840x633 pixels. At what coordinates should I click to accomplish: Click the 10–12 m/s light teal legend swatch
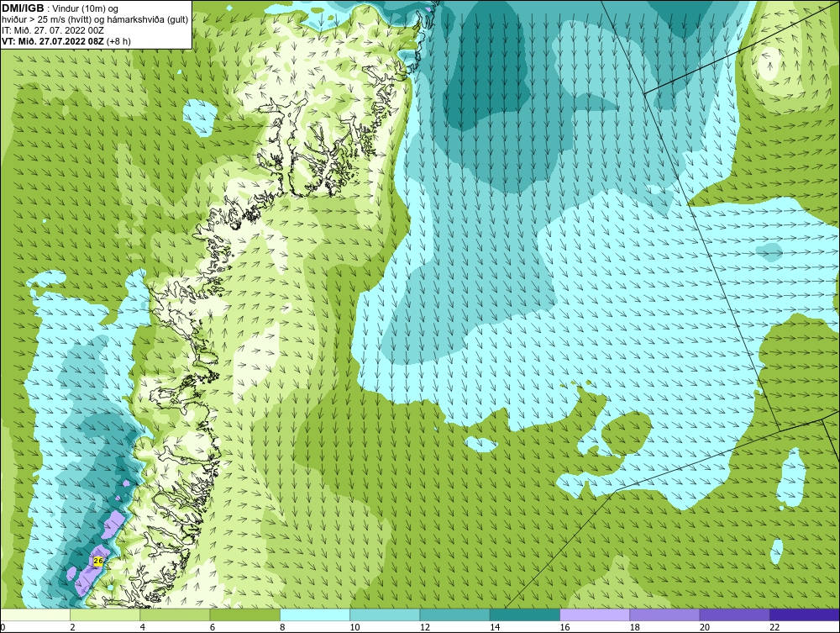click(385, 615)
